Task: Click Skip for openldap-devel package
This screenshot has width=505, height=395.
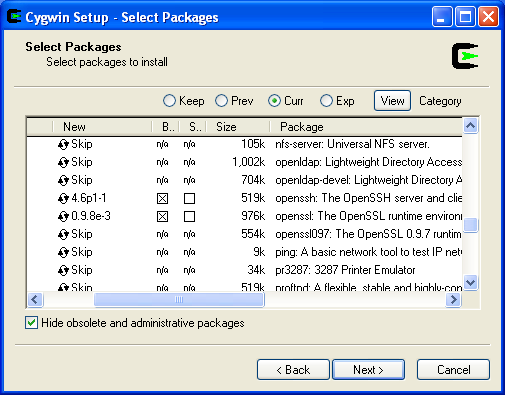Action: (x=82, y=180)
